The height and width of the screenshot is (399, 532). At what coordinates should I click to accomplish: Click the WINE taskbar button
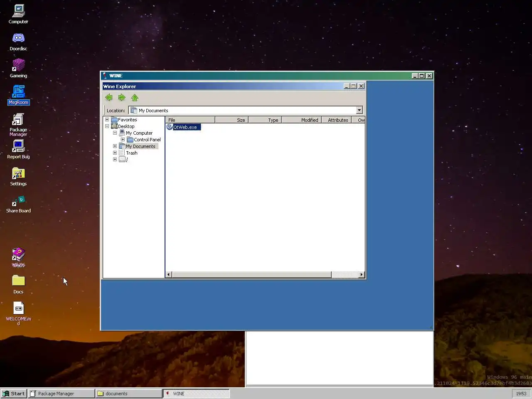(196, 393)
